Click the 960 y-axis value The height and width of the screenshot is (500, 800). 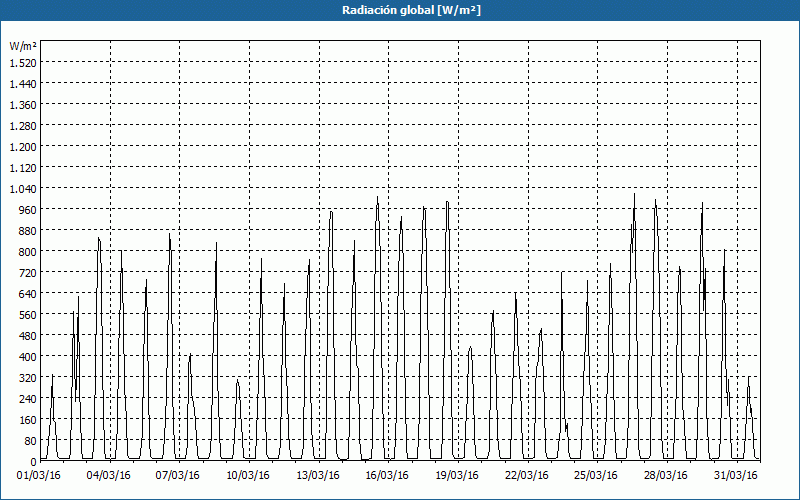tap(29, 210)
